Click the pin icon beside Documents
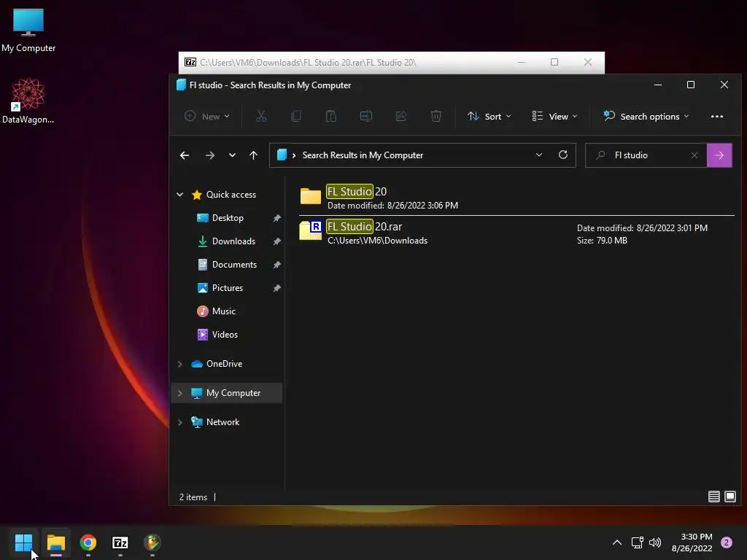This screenshot has height=560, width=747. coord(276,265)
